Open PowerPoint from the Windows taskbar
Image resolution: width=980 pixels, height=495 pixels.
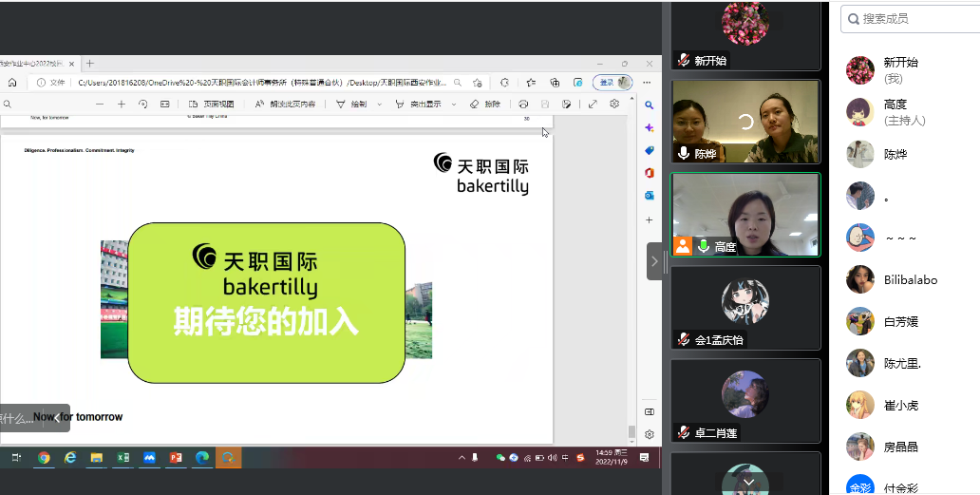click(x=175, y=458)
